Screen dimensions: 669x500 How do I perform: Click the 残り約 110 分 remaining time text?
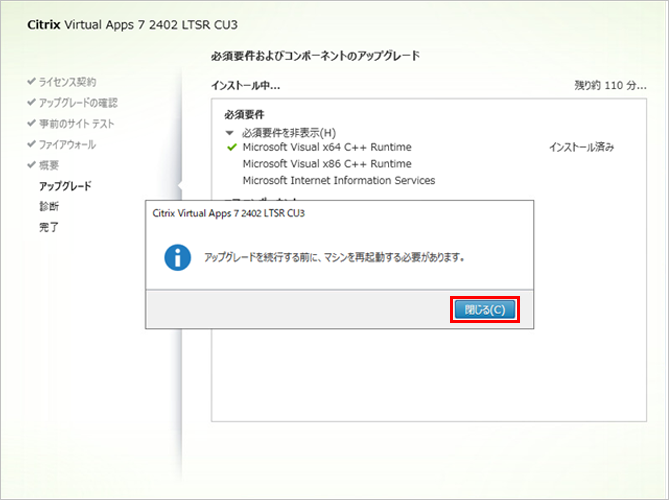click(x=611, y=87)
